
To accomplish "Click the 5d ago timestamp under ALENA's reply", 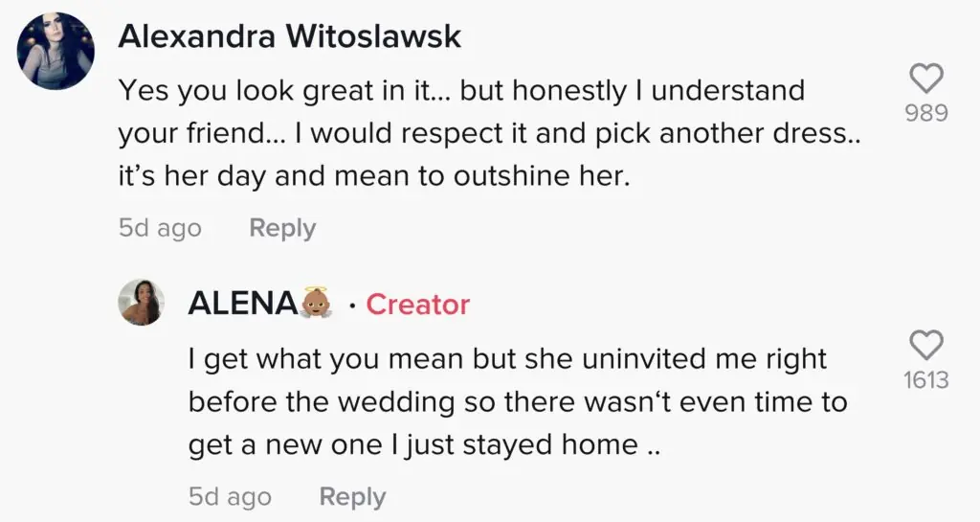I will point(230,497).
